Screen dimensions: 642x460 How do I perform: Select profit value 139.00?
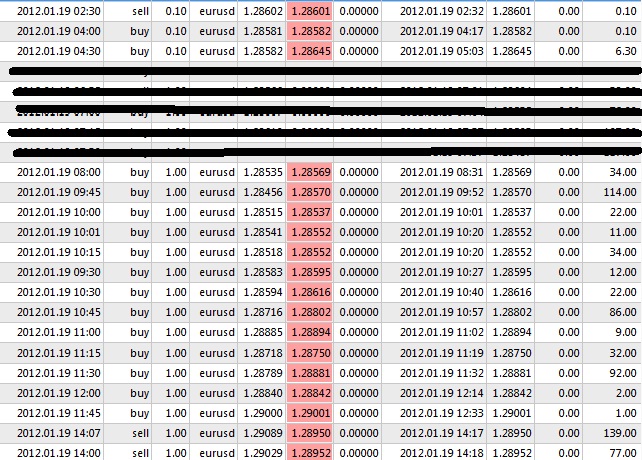(x=620, y=433)
